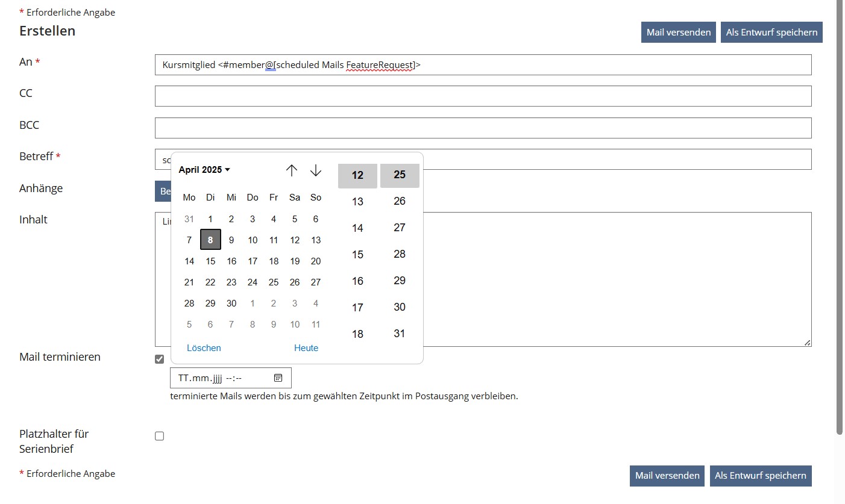Focus the CC input field
This screenshot has height=504, width=845.
[x=482, y=96]
